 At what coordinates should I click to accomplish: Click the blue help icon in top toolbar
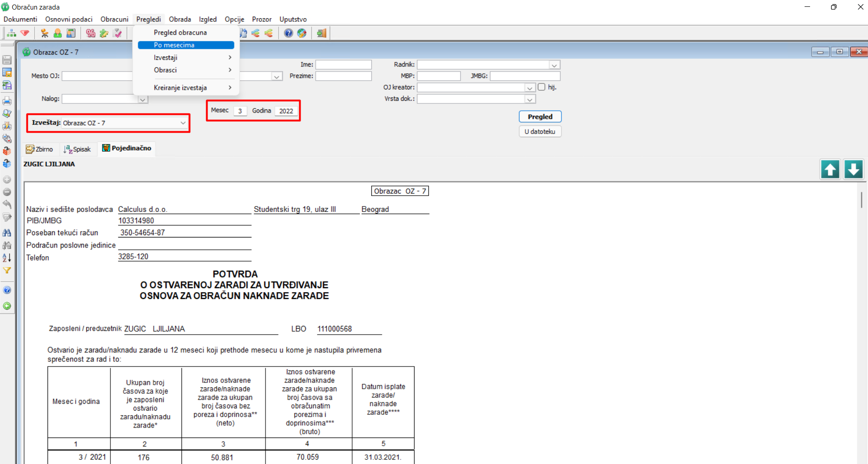click(288, 33)
